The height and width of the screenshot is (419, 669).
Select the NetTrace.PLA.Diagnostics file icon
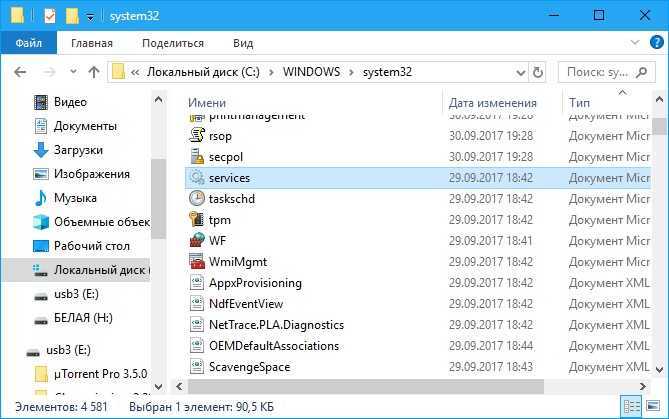coord(197,324)
